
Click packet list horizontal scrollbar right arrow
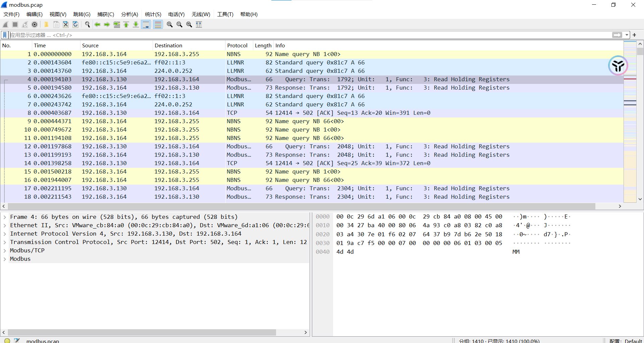coord(620,206)
